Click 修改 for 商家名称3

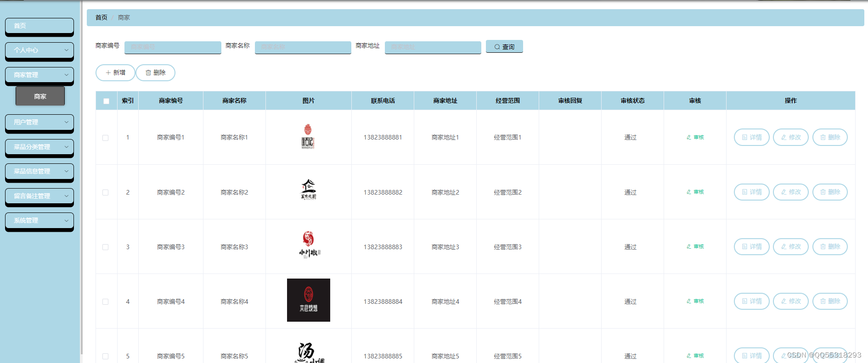(791, 246)
